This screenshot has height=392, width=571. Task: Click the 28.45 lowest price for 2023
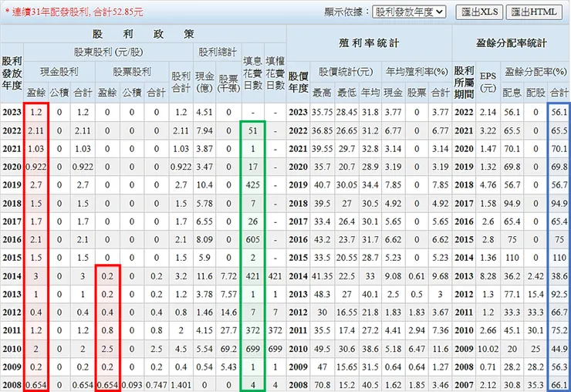[346, 112]
